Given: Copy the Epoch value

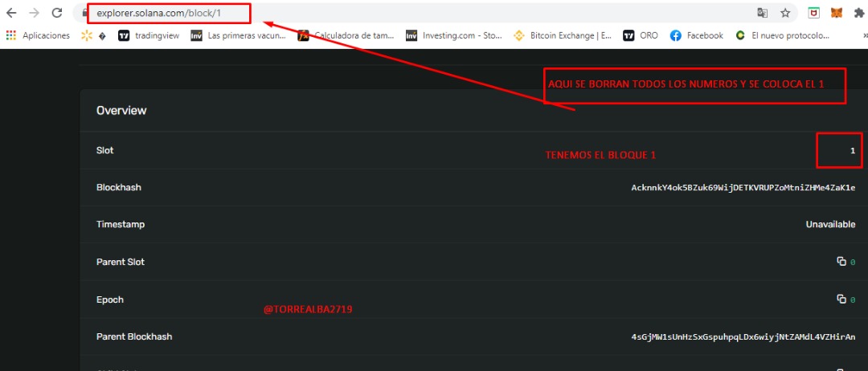Looking at the screenshot, I should [x=841, y=299].
